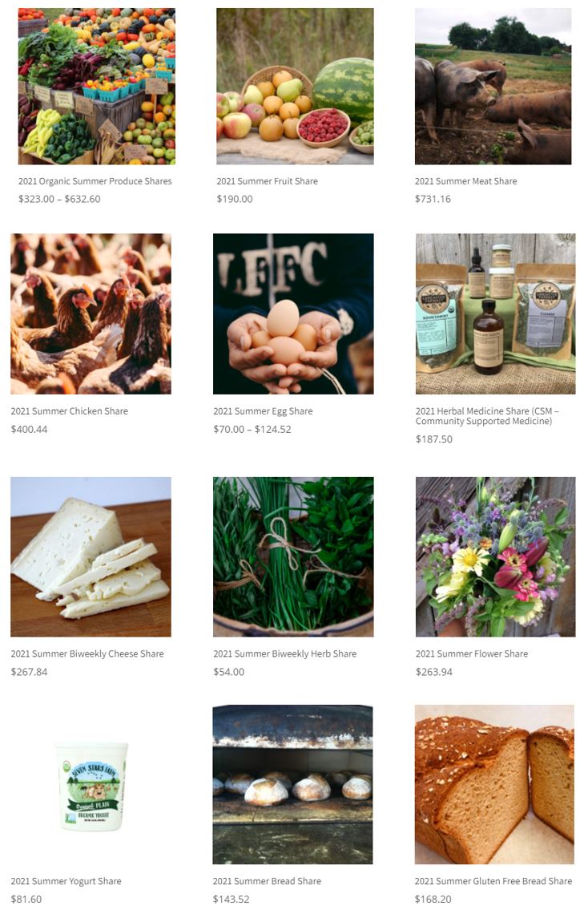Open the bread in oven thumbnail
Screen dimensions: 588x914
293,785
